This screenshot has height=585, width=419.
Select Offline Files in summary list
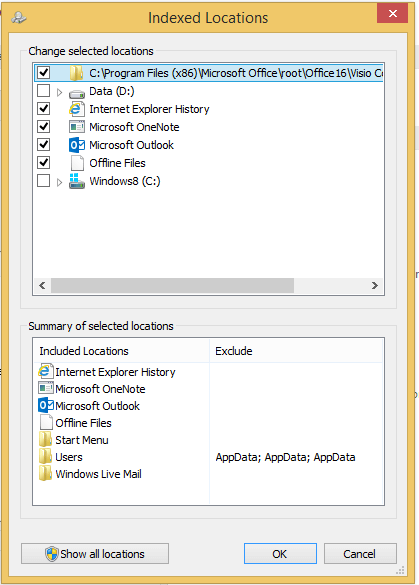pyautogui.click(x=83, y=423)
